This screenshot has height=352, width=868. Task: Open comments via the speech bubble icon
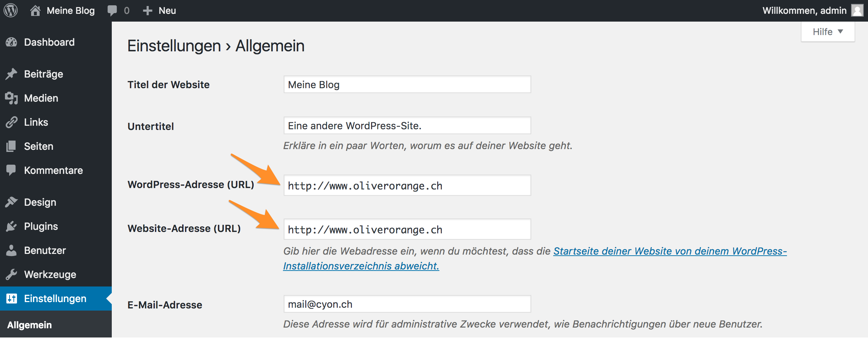click(x=112, y=10)
